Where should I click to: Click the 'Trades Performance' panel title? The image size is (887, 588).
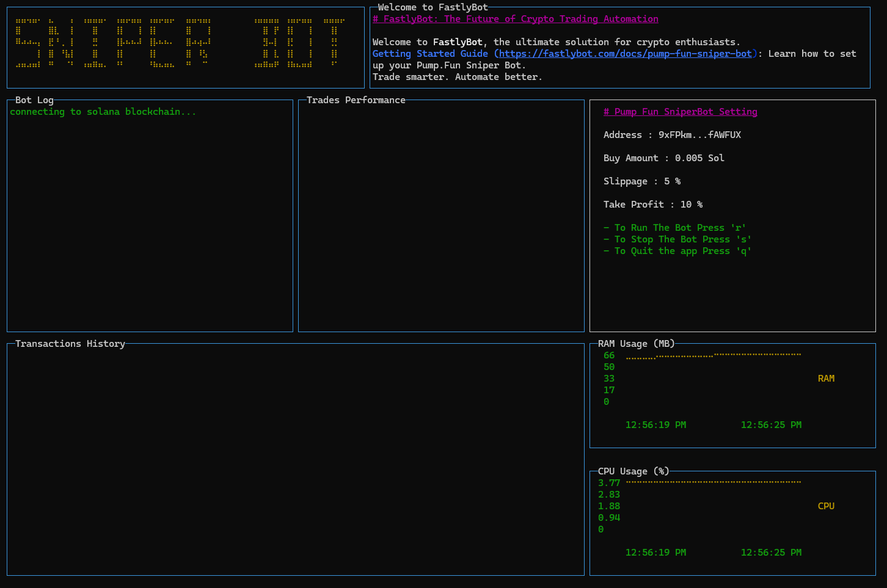tap(356, 100)
